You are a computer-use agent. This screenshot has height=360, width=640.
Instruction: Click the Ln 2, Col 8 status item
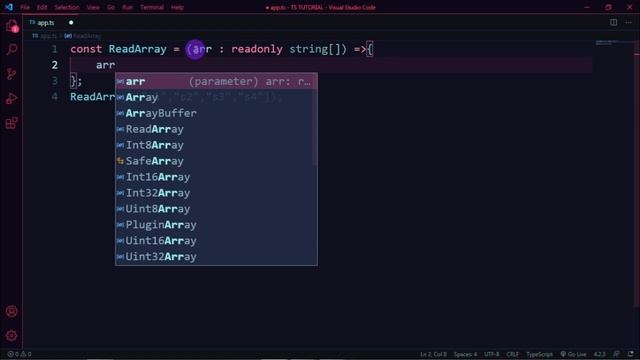(x=433, y=354)
